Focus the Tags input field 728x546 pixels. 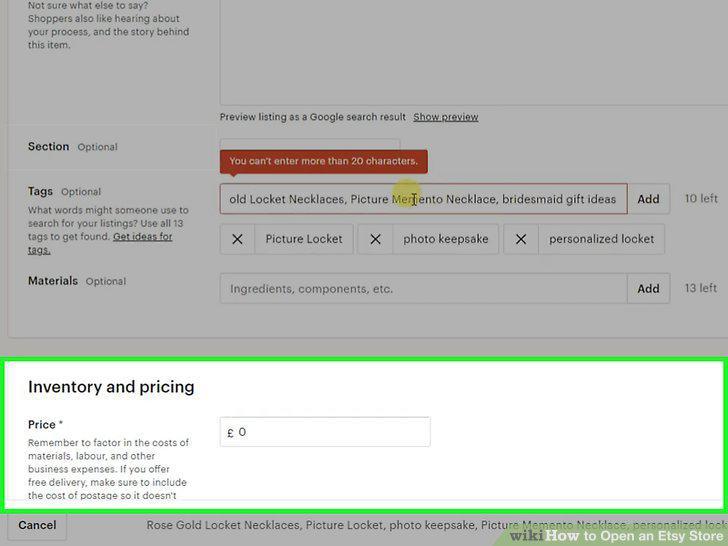click(x=423, y=199)
